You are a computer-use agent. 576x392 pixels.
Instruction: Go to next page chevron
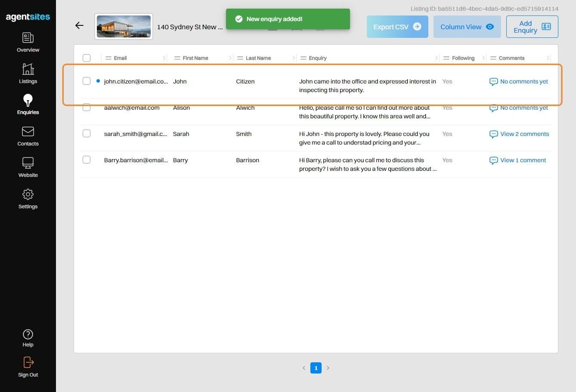[x=328, y=368]
